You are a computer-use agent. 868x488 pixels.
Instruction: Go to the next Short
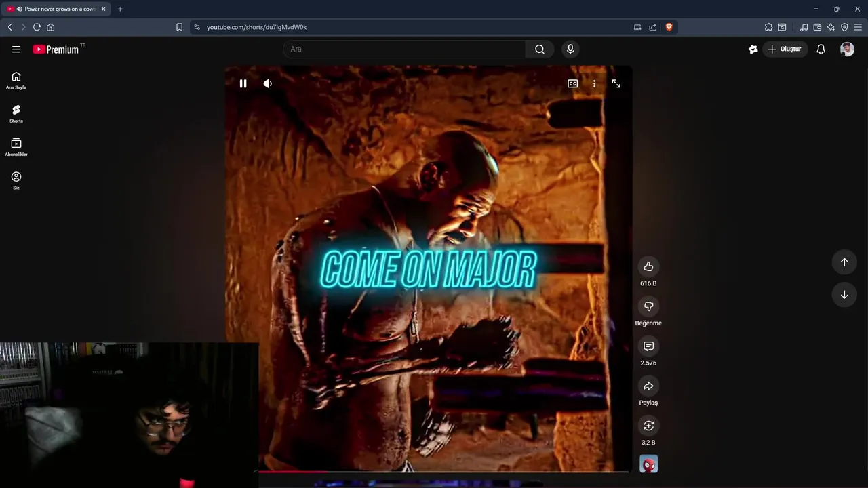click(844, 295)
